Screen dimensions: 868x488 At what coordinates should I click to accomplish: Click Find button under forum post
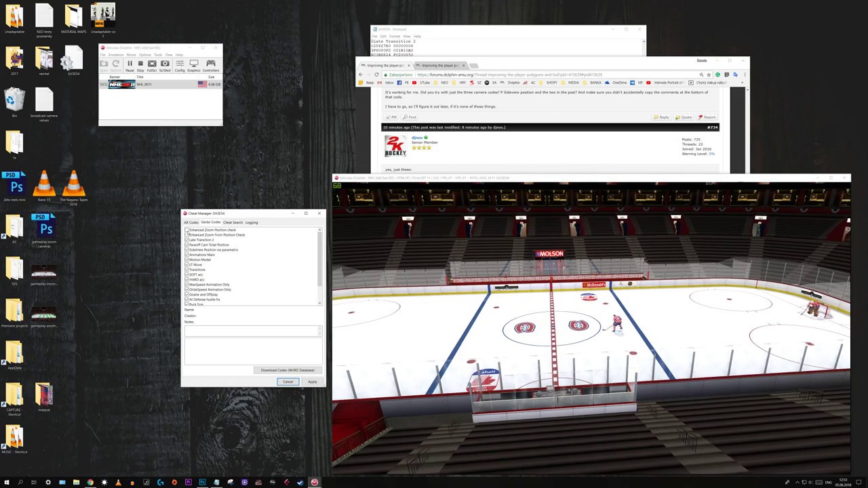click(410, 117)
